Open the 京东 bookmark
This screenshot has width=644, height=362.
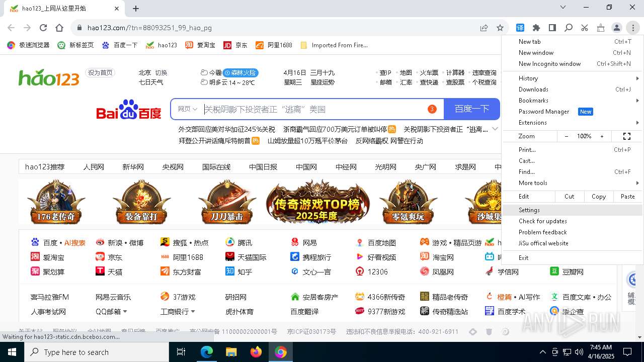click(235, 45)
